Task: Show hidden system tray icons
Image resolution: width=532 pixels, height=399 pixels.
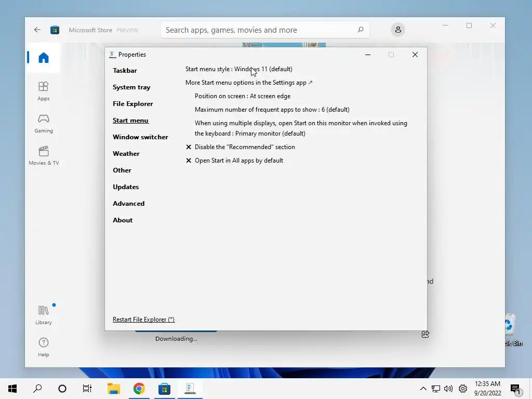Action: (423, 389)
